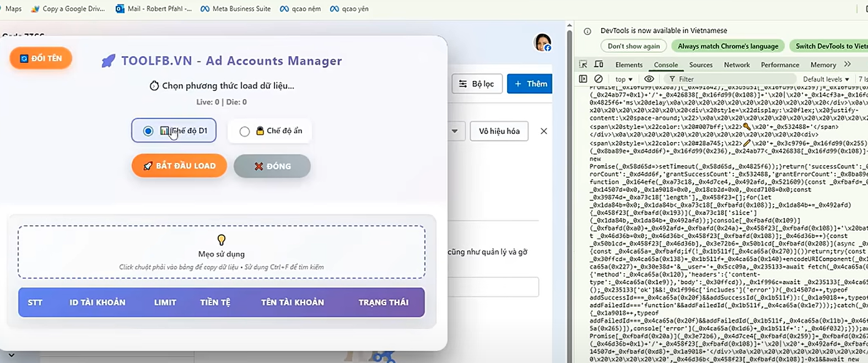Image resolution: width=868 pixels, height=363 pixels.
Task: Show the console sidebar panel icon
Action: (x=583, y=79)
